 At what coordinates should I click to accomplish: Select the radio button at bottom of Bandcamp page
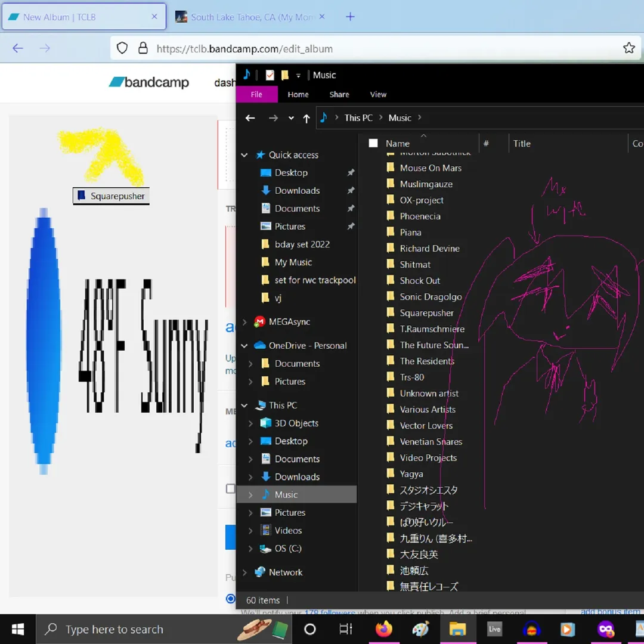coord(231,599)
